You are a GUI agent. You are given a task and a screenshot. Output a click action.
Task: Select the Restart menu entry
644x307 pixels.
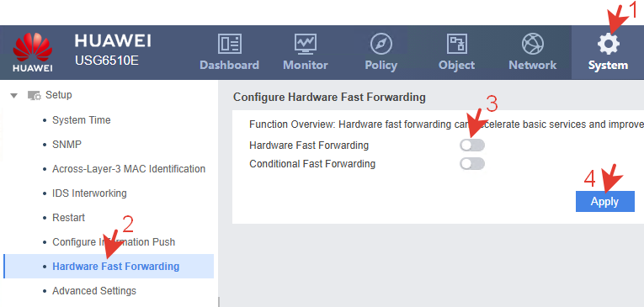point(68,218)
